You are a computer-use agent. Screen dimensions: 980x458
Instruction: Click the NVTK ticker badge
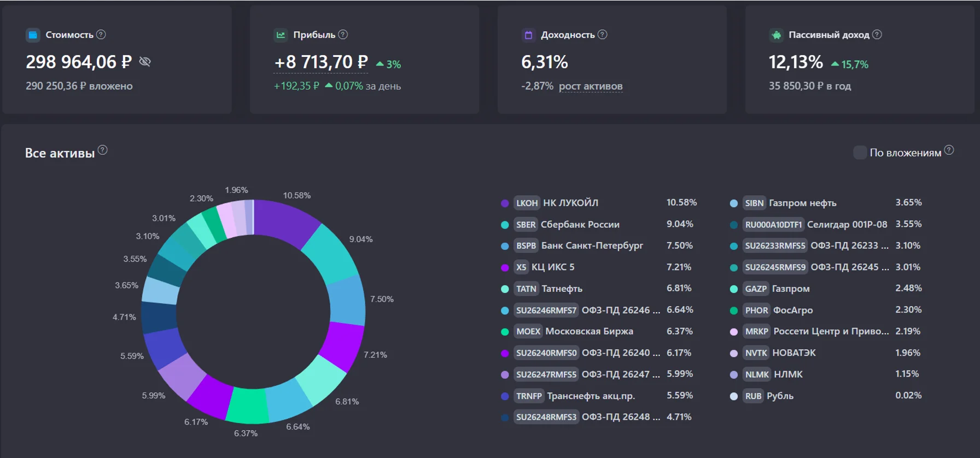pos(756,353)
